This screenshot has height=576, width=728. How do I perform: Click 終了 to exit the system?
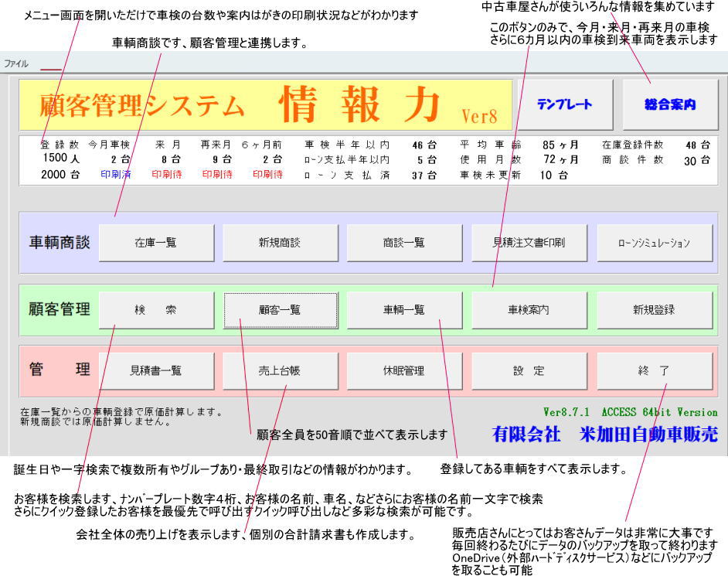[654, 371]
